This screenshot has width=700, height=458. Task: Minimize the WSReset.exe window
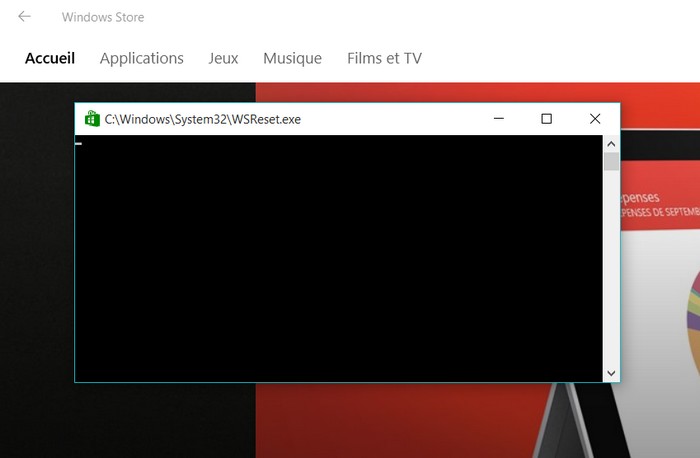click(499, 119)
